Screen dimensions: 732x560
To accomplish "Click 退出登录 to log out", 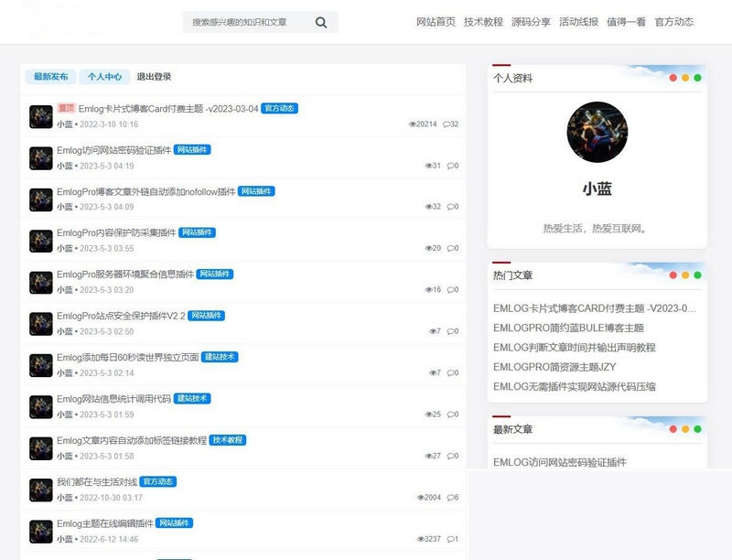I will [x=154, y=77].
